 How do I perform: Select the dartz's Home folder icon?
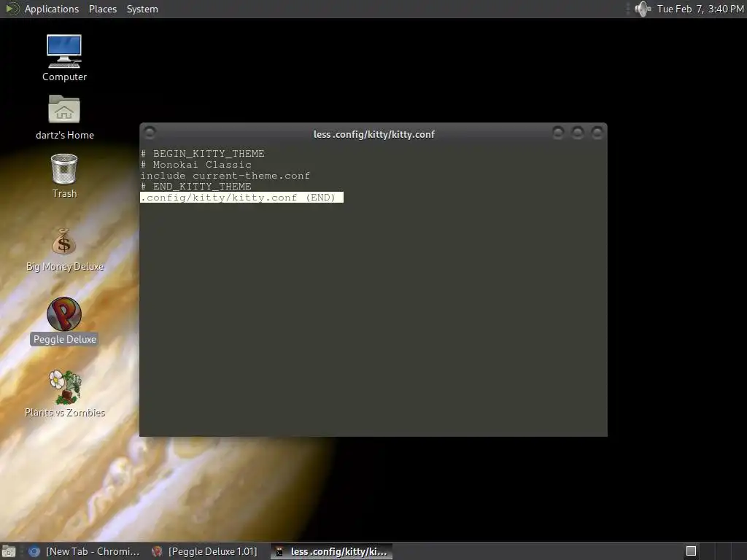(x=64, y=117)
